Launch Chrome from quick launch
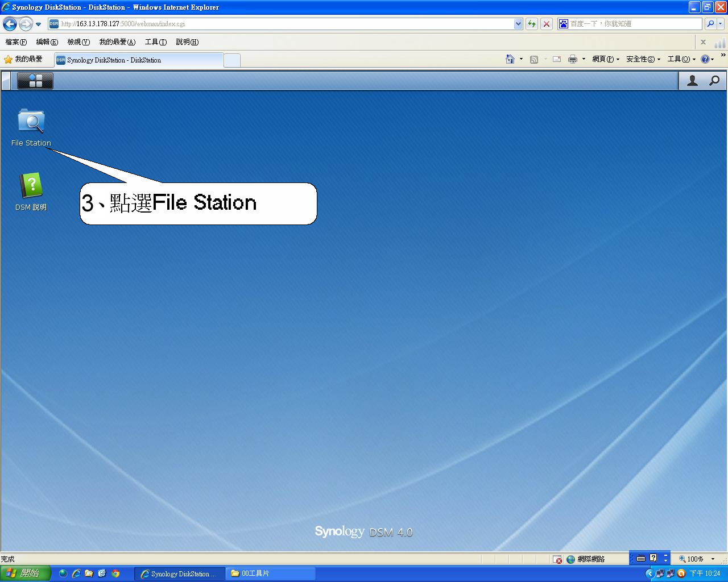Viewport: 728px width, 582px height. 115,573
